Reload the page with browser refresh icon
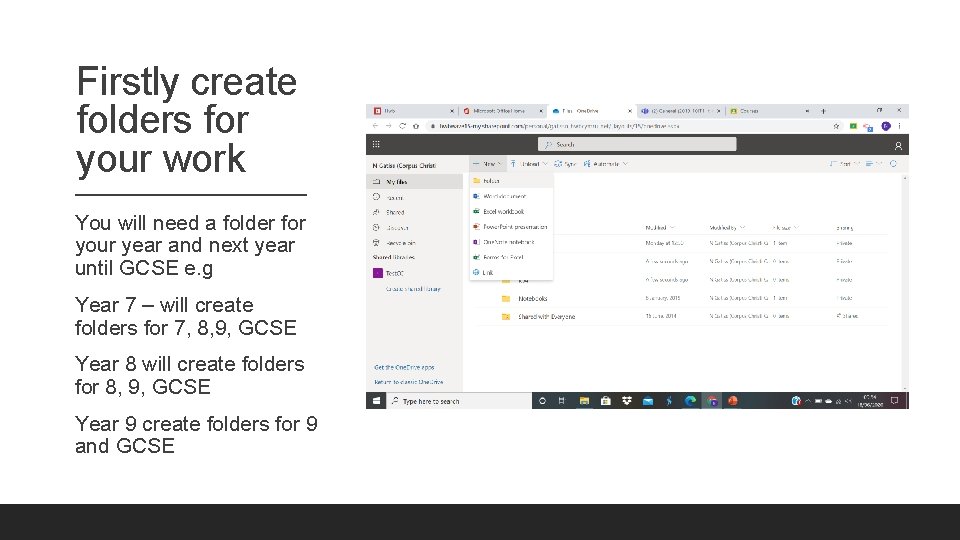 402,126
